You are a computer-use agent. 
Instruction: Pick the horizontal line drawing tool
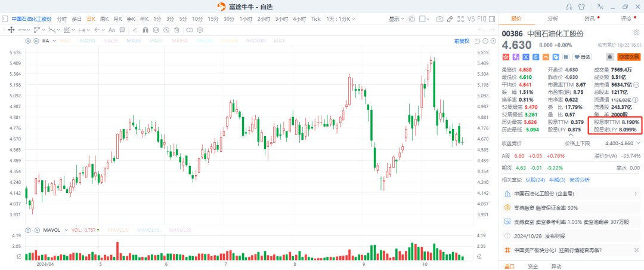[x=21, y=30]
